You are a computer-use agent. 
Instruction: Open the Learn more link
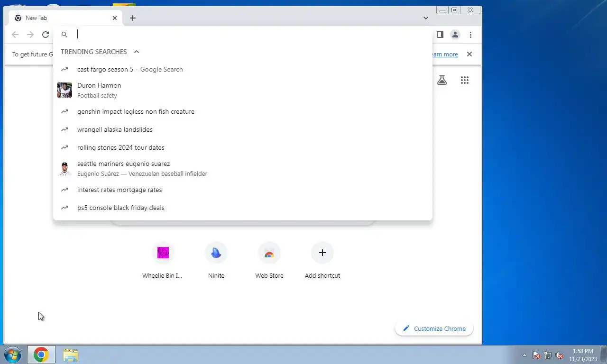[445, 55]
